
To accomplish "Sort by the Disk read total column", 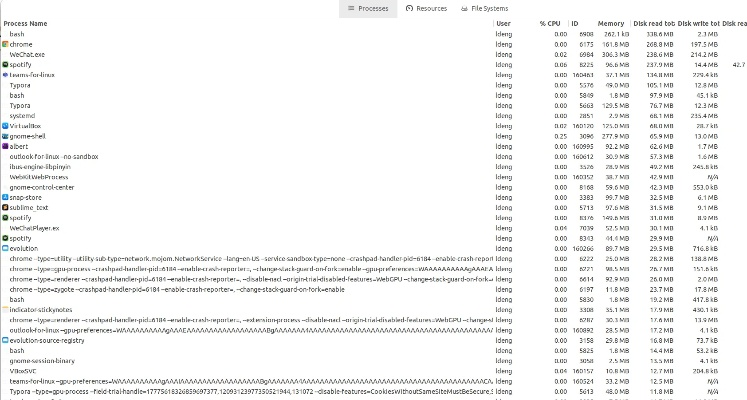I will tap(653, 23).
